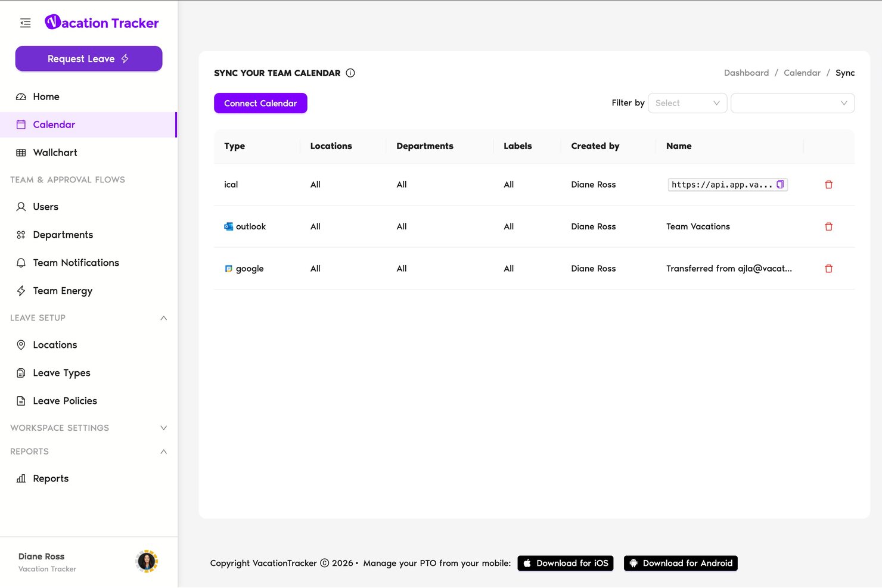Copy the ical URL with the copy icon
The image size is (882, 588).
pos(780,185)
